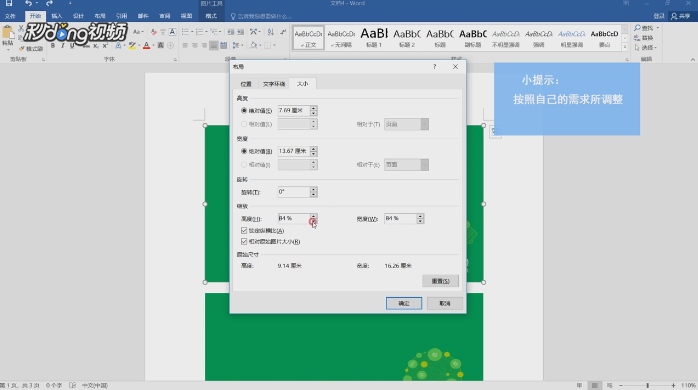698x390 pixels.
Task: Switch to Print Layout view icon
Action: 594,386
